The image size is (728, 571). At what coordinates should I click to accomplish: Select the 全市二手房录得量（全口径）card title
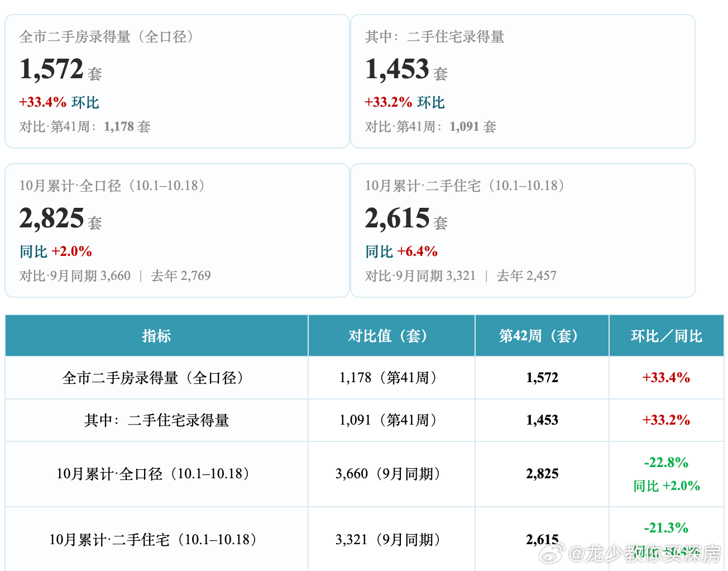coord(109,37)
